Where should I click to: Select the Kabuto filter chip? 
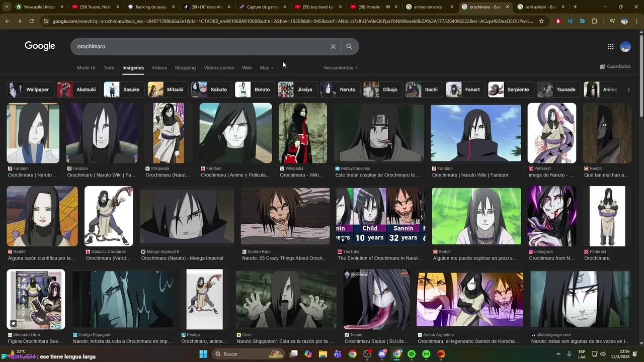coord(211,89)
